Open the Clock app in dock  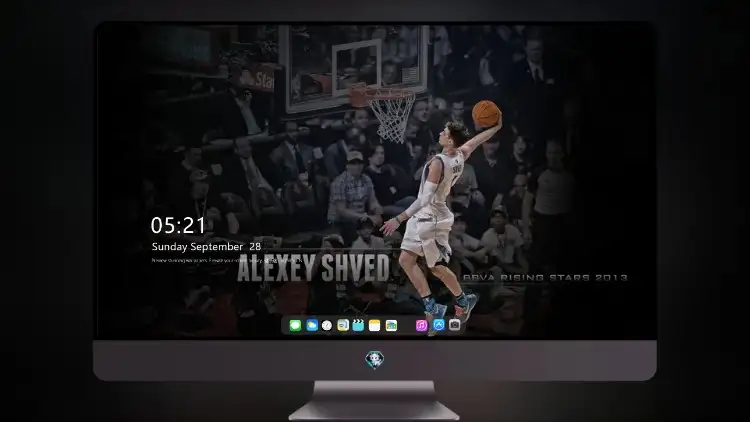click(x=327, y=326)
